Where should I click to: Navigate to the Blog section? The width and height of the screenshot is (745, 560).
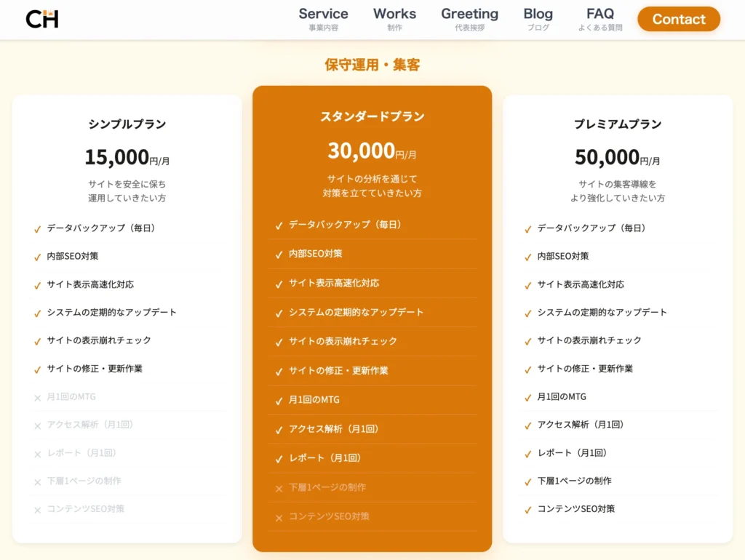pos(538,19)
